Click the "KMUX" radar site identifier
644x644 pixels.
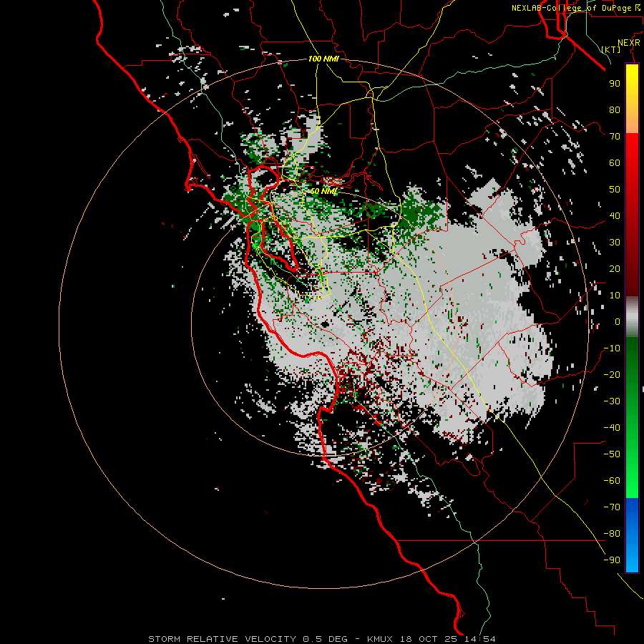pos(380,639)
